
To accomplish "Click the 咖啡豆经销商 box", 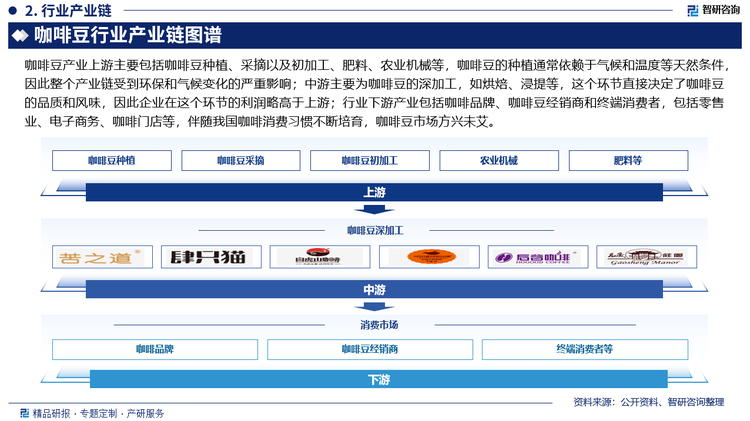I will coord(370,349).
